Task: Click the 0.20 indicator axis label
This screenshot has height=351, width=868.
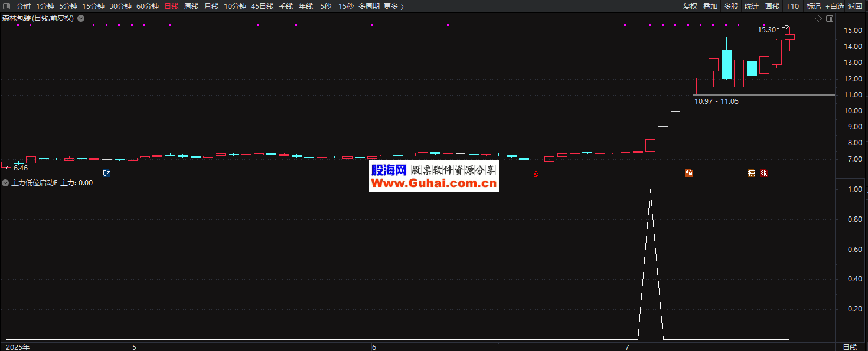Action: [x=855, y=309]
